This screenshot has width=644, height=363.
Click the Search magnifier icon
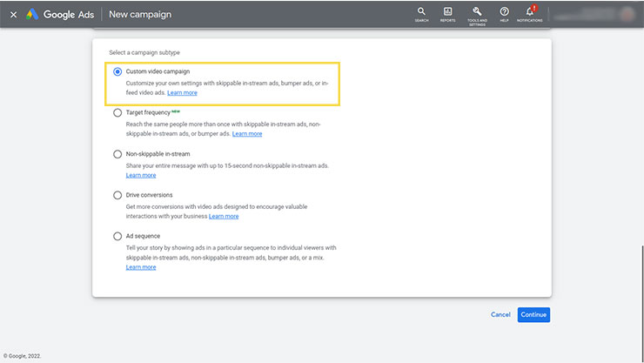pyautogui.click(x=421, y=12)
